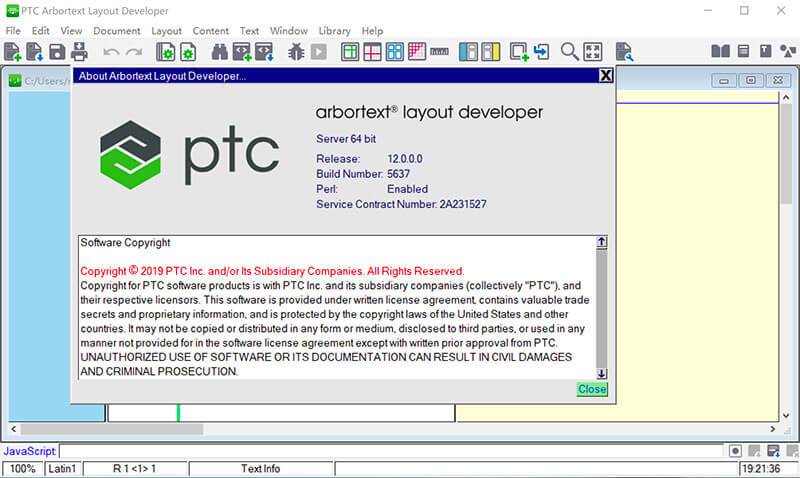Click the round record icon in the status bar
This screenshot has height=478, width=800.
click(x=735, y=451)
